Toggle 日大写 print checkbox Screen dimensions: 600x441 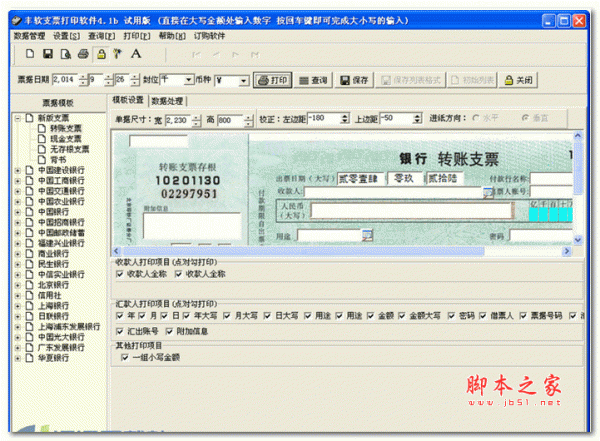267,316
